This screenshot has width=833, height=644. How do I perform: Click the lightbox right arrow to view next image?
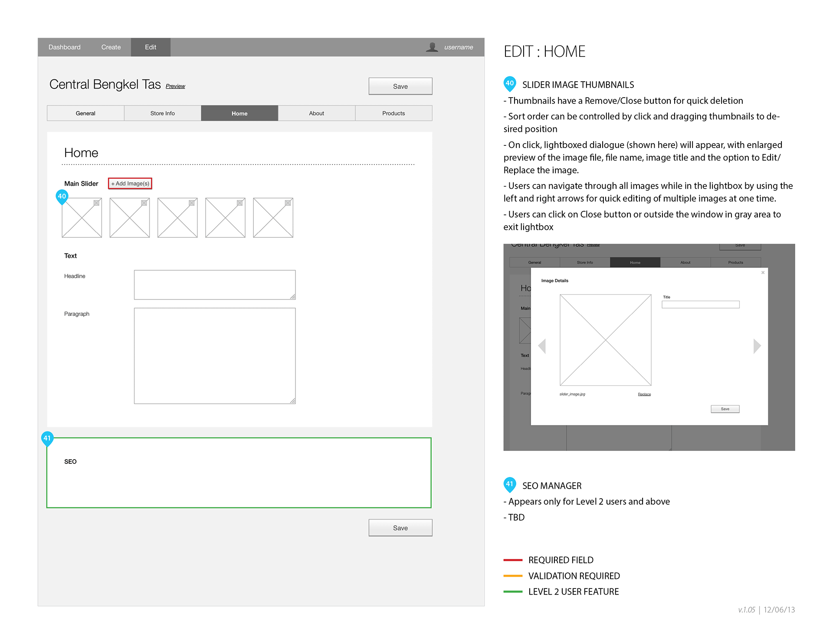(757, 346)
